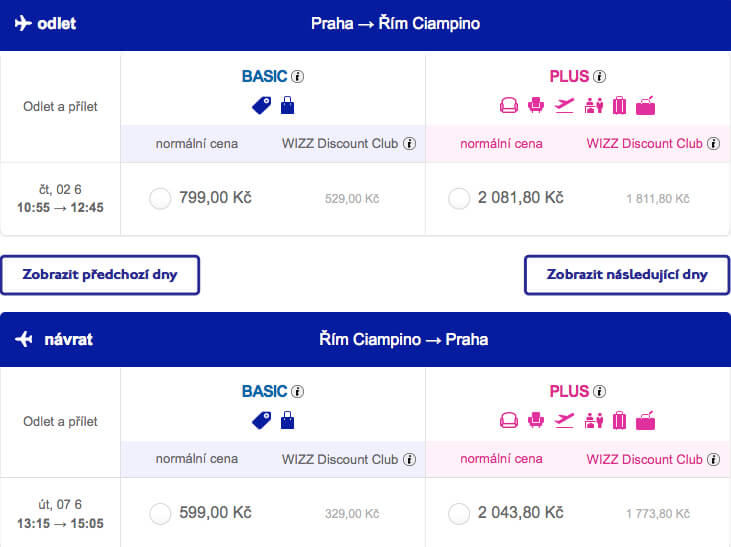Open the info icon next to outbound PLUS
This screenshot has height=547, width=731.
coord(600,76)
